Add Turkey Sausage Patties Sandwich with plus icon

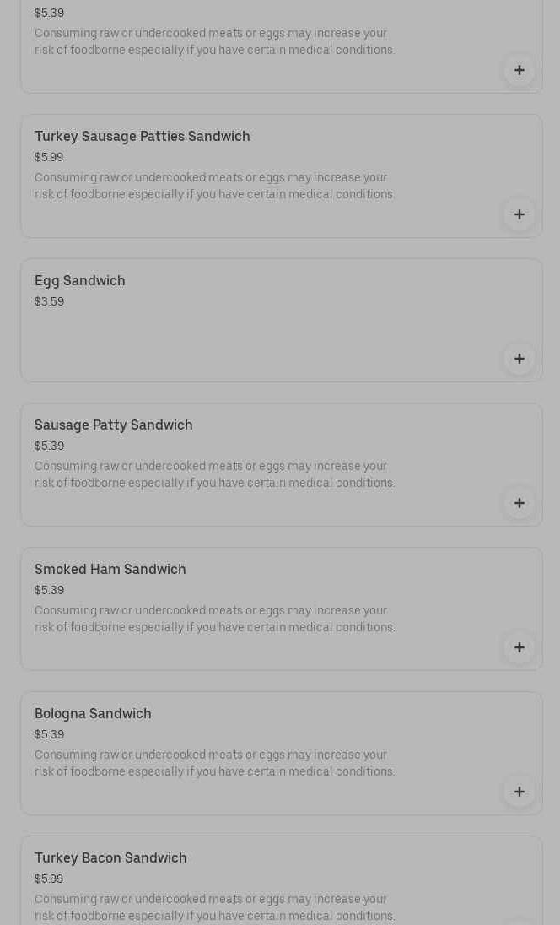click(x=519, y=214)
